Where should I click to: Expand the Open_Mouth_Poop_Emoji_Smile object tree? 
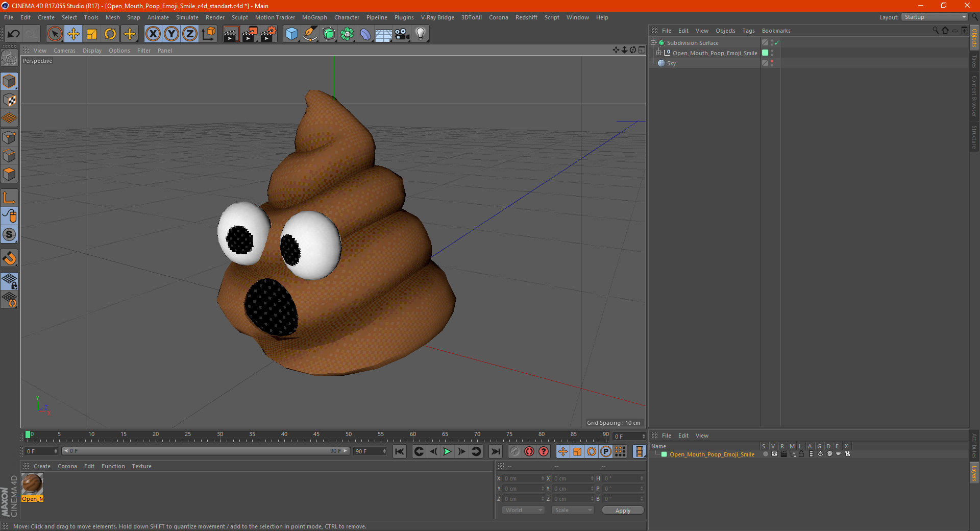659,53
